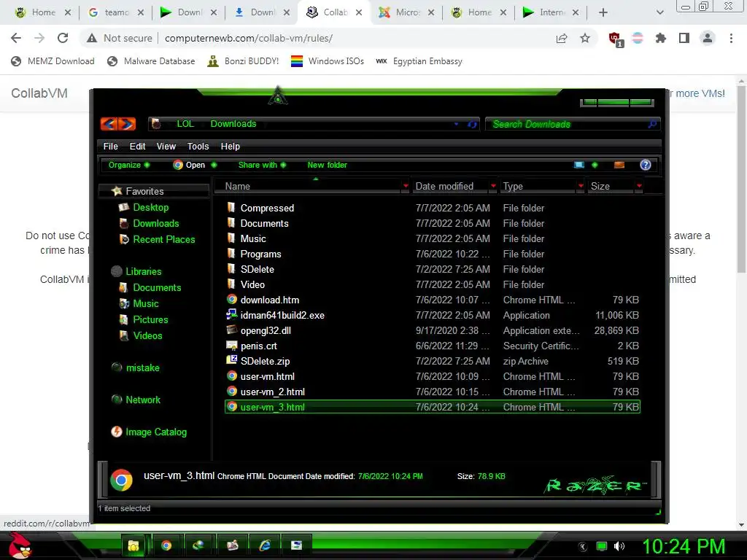The width and height of the screenshot is (747, 560).
Task: Click the search magnifier in Search Downloads
Action: 652,124
